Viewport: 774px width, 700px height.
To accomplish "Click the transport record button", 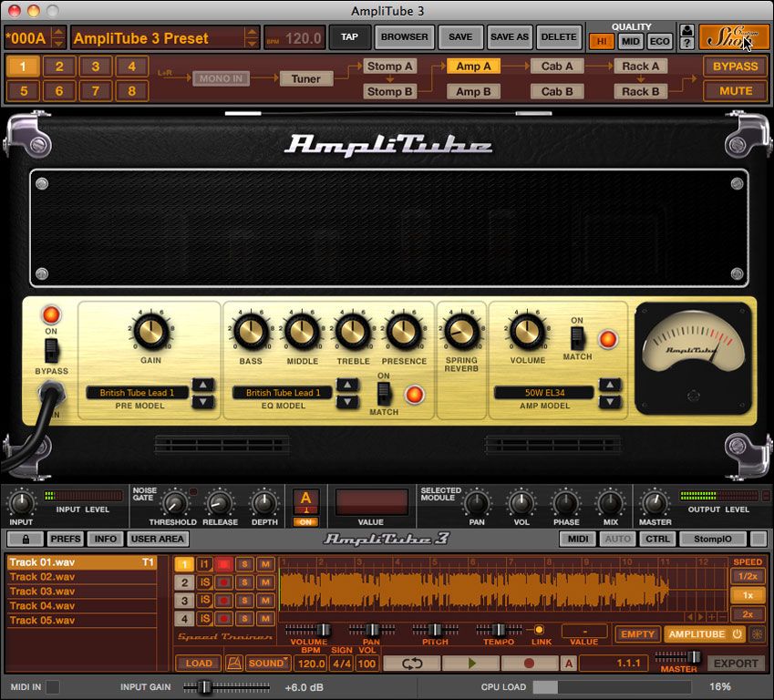I will tap(529, 664).
